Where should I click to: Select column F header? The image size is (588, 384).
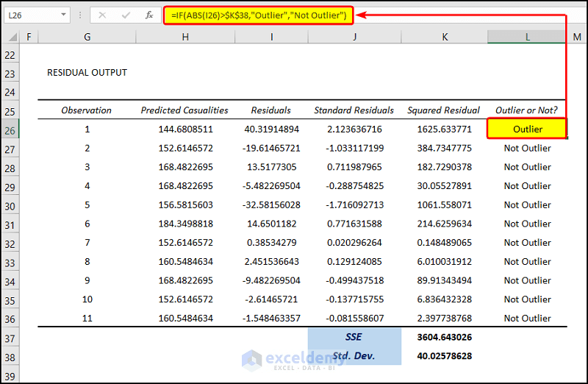[29, 37]
